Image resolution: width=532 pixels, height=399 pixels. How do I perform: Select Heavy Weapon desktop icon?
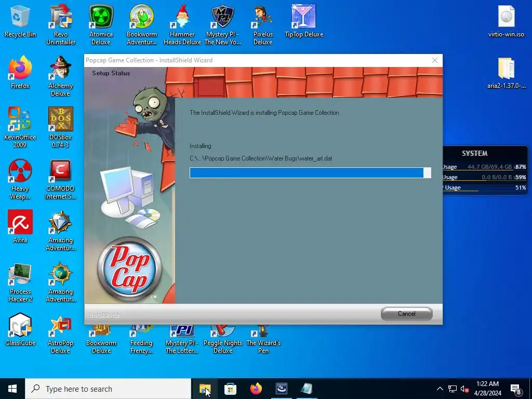(20, 179)
